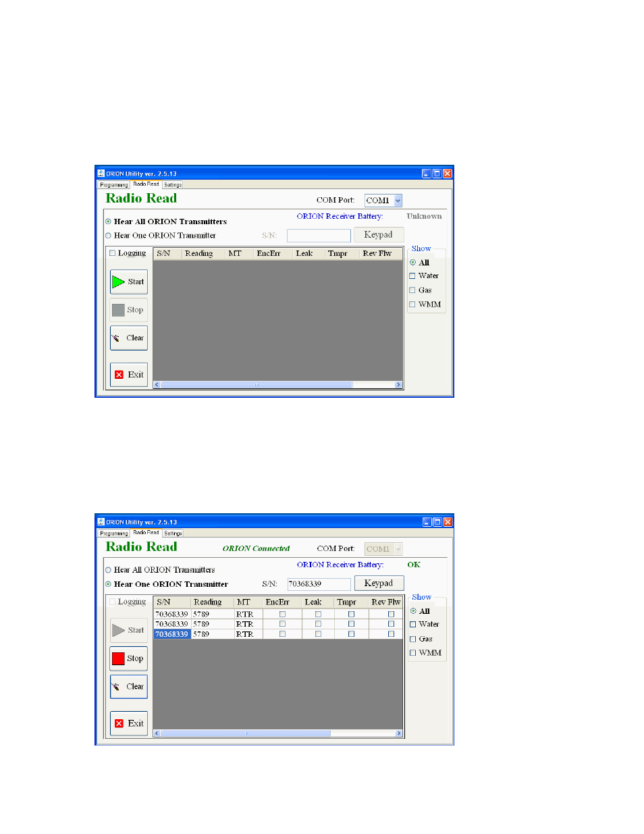
Task: Toggle EncErr checkbox in first data row
Action: (x=282, y=615)
